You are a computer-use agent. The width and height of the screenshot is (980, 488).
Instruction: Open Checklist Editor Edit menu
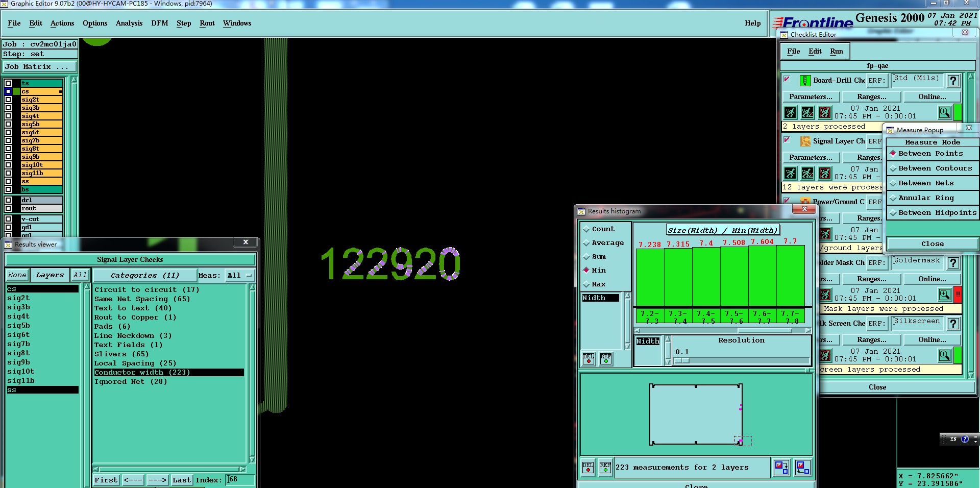pyautogui.click(x=815, y=52)
